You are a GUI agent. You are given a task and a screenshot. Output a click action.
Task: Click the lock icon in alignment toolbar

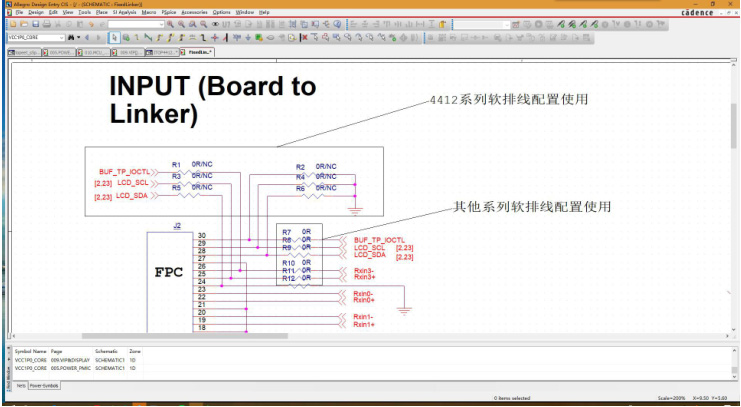pyautogui.click(x=442, y=24)
